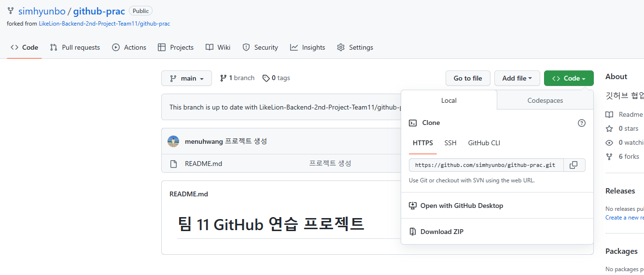Open the Projects tab

point(176,47)
